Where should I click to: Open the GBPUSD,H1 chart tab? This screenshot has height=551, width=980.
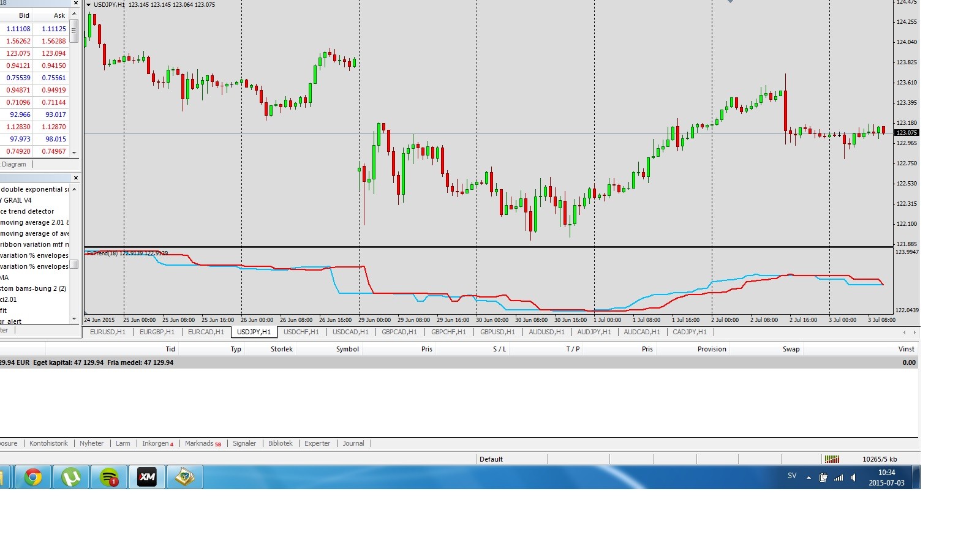click(497, 332)
